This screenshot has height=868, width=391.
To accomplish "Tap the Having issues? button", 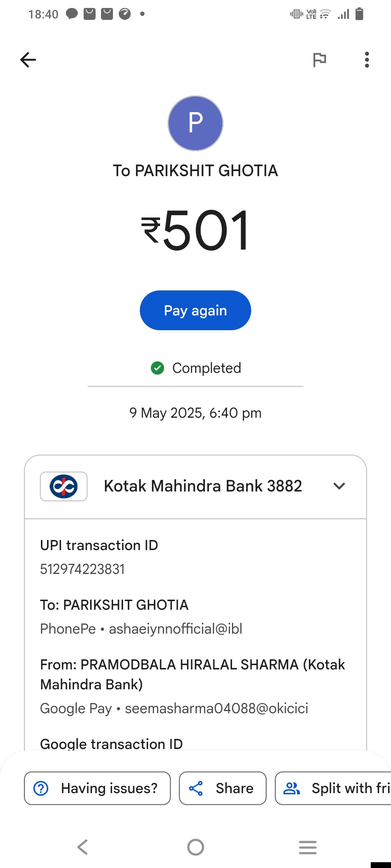I will click(x=97, y=788).
